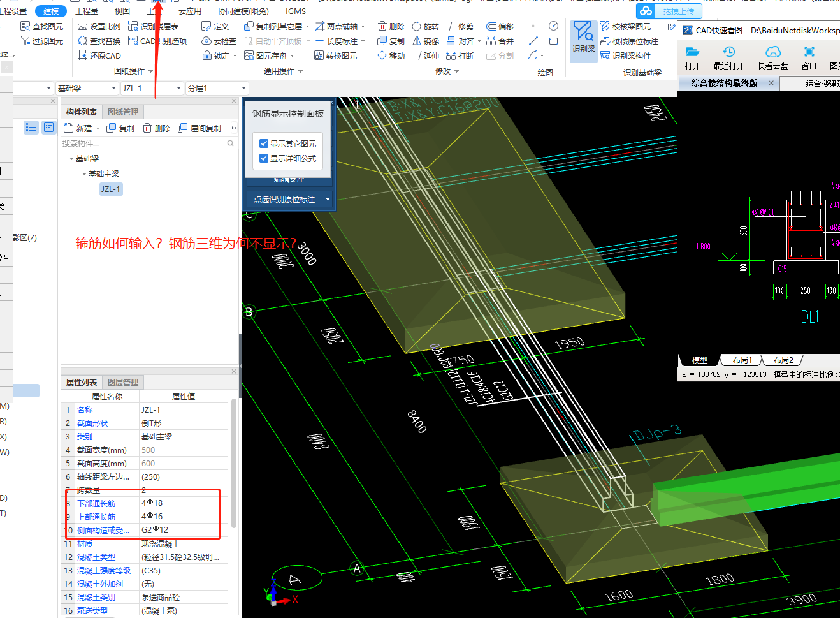Select the 延伸 extend tool
This screenshot has height=618, width=840.
pos(426,55)
